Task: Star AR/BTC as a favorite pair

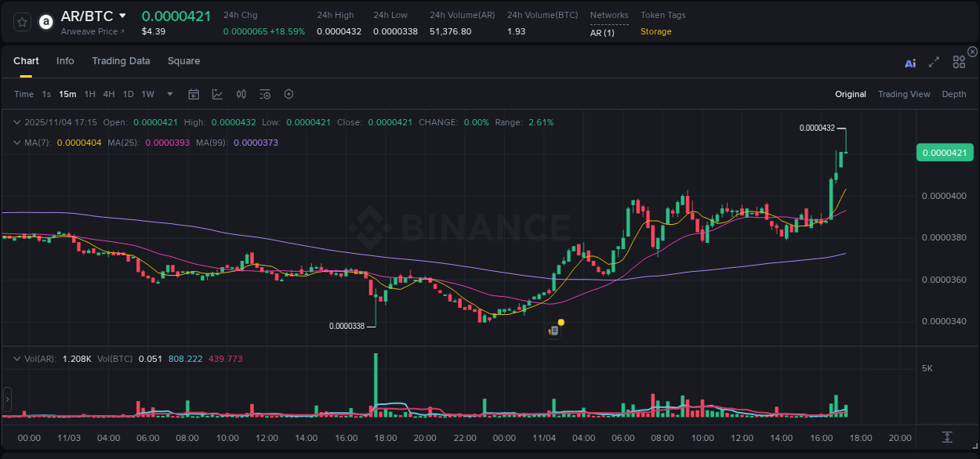Action: [21, 21]
